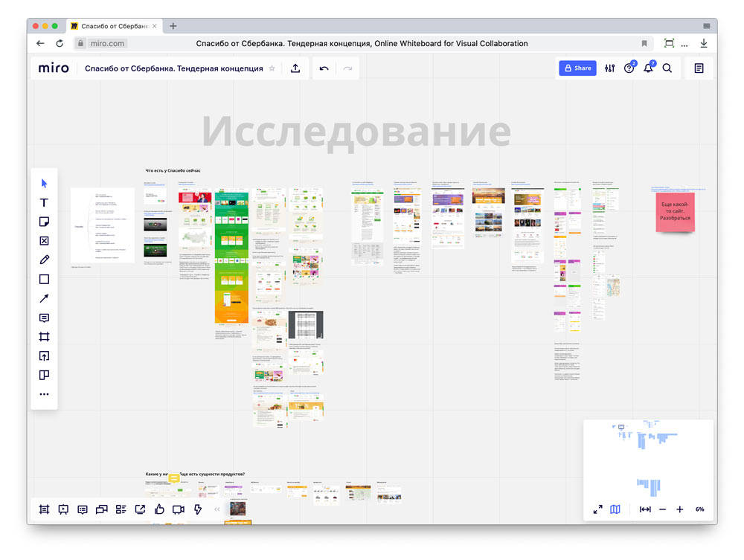
Task: Open the Upload tool
Action: [44, 355]
